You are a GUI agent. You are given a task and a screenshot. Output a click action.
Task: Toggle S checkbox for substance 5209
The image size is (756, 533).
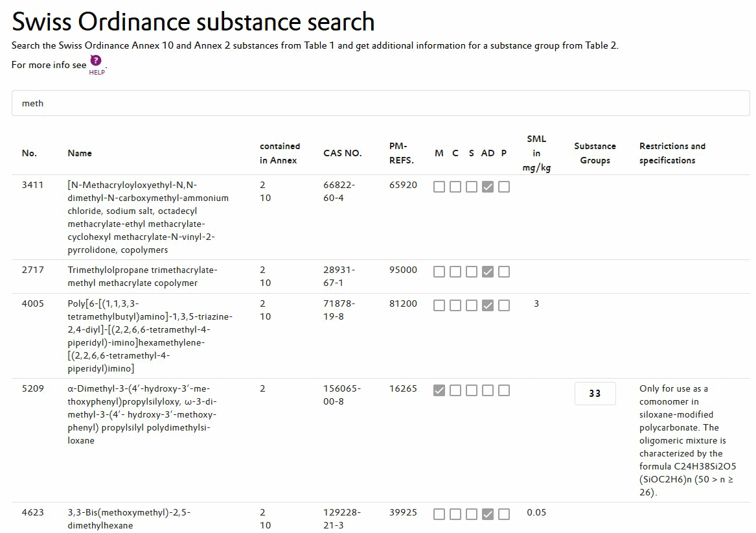click(472, 390)
